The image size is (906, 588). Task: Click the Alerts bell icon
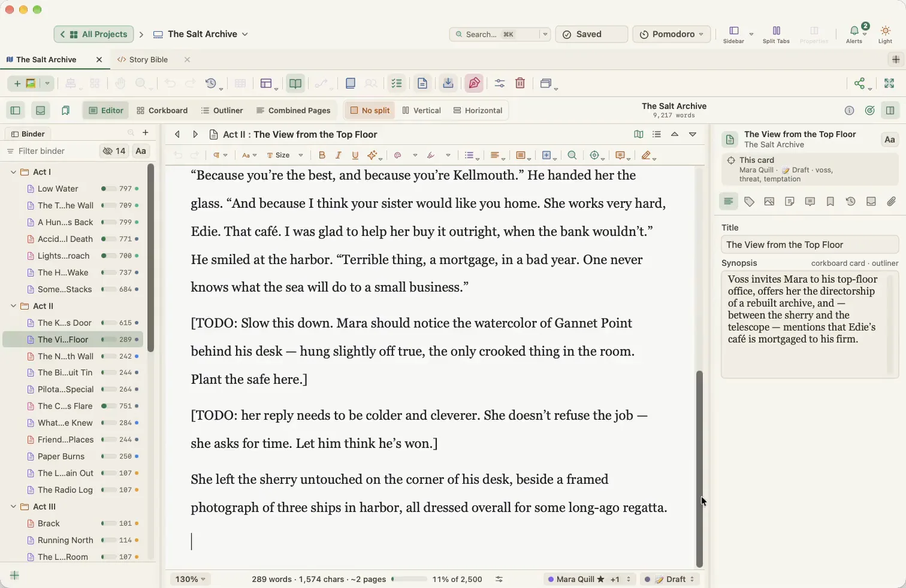(854, 34)
